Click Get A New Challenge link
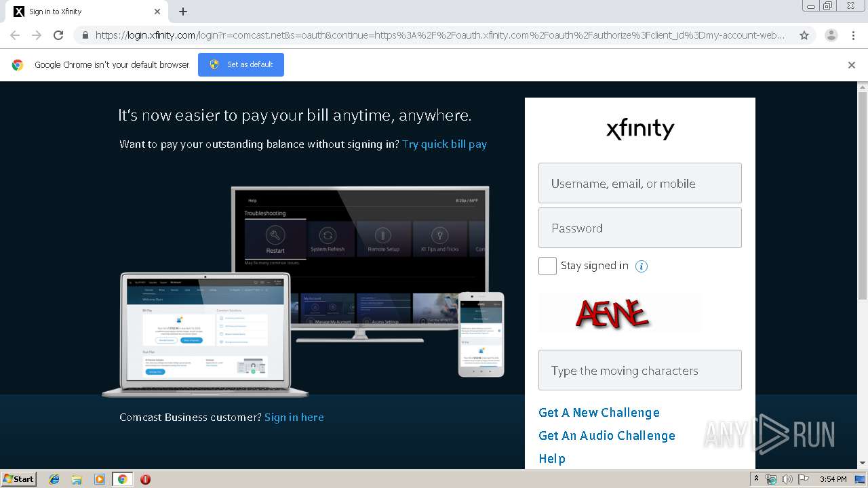Screen dimensions: 868x488 click(599, 413)
